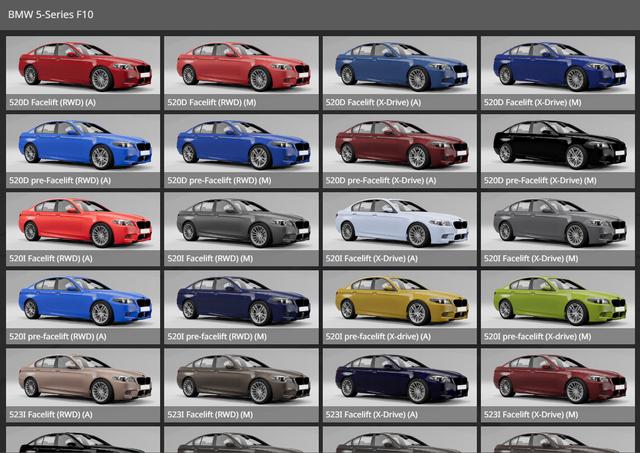Click the '523I Facelift (RWD) (A)' caption
640x453 pixels.
[51, 415]
